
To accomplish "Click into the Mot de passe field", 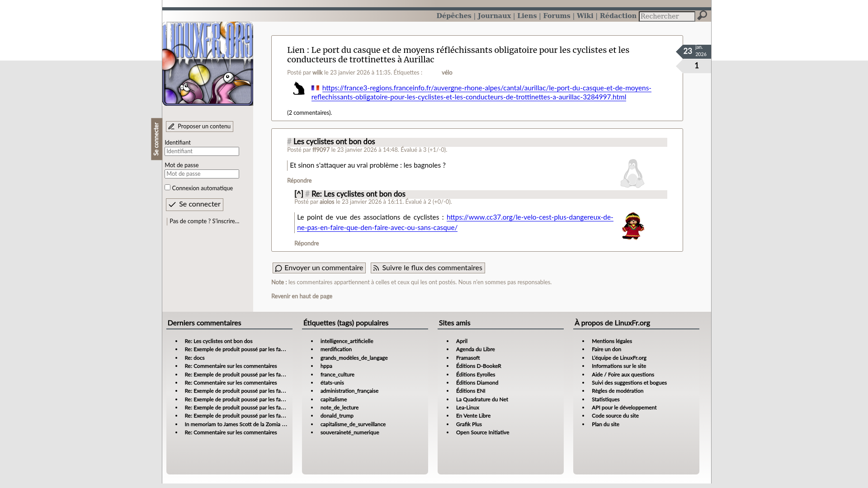I will tap(202, 174).
